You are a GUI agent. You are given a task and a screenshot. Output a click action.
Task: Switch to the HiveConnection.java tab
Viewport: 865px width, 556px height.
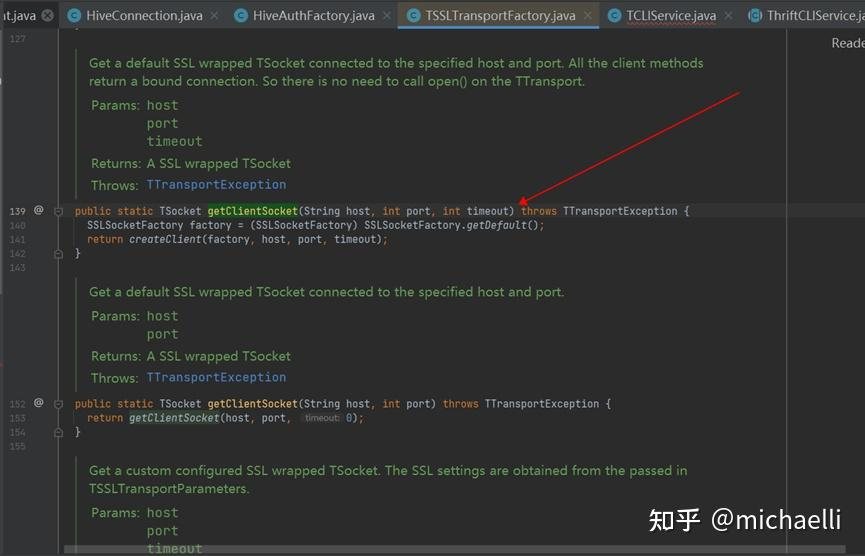(x=143, y=15)
